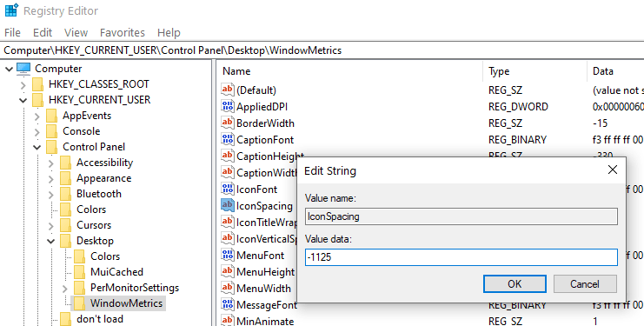
Task: Click the Appearance folder icon
Action: [x=65, y=178]
